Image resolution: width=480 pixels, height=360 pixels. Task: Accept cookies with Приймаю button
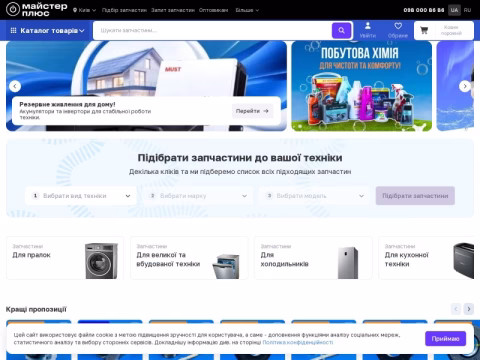(x=445, y=339)
